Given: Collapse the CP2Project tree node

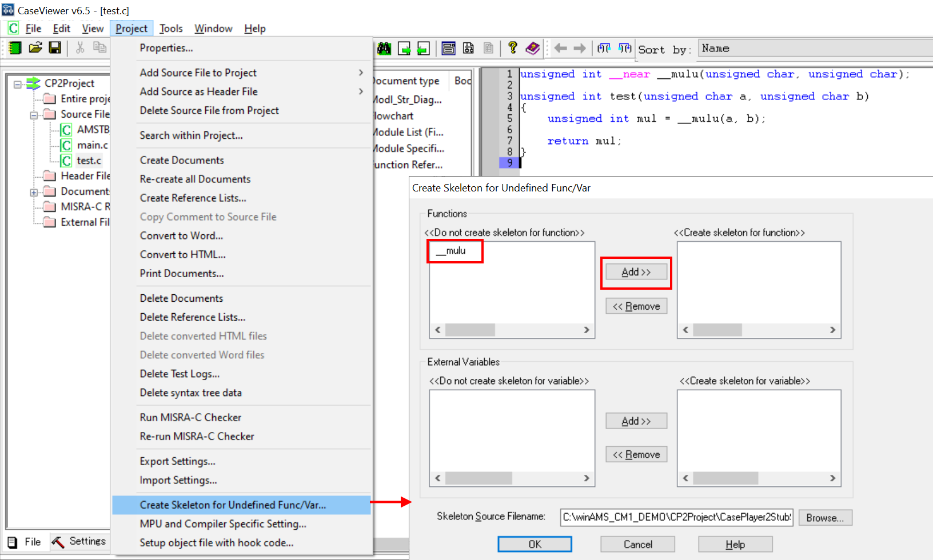Looking at the screenshot, I should [18, 84].
